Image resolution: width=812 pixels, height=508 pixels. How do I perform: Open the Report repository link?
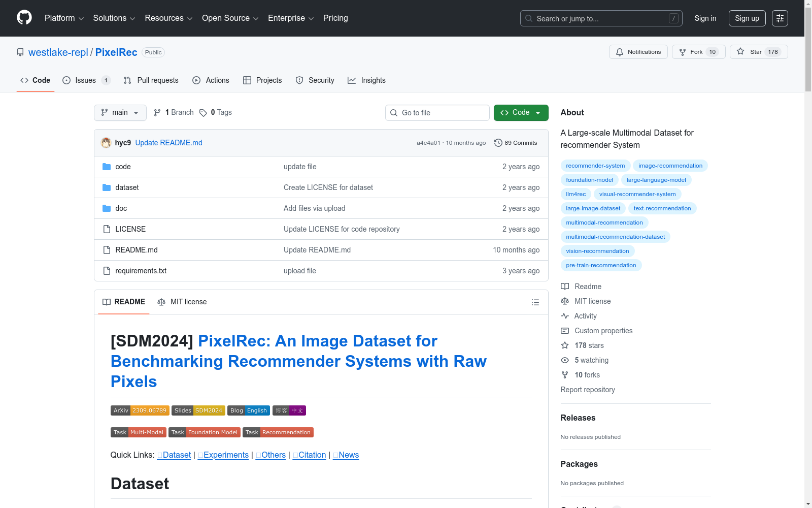[x=588, y=390]
